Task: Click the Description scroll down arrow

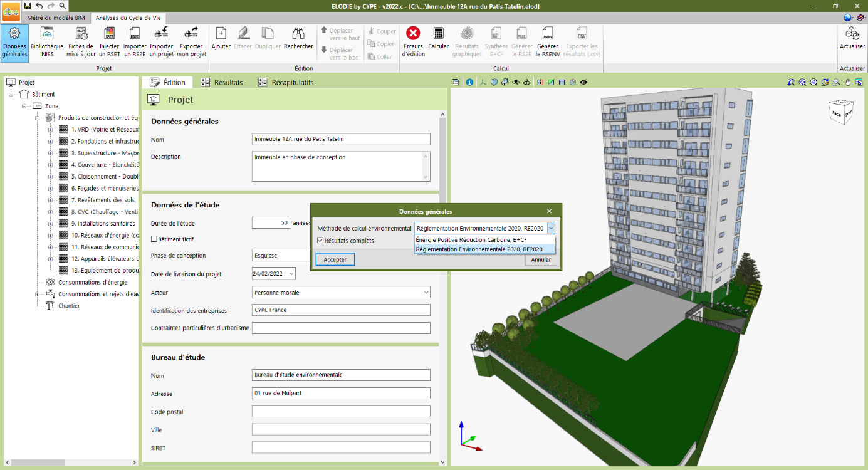Action: [426, 177]
